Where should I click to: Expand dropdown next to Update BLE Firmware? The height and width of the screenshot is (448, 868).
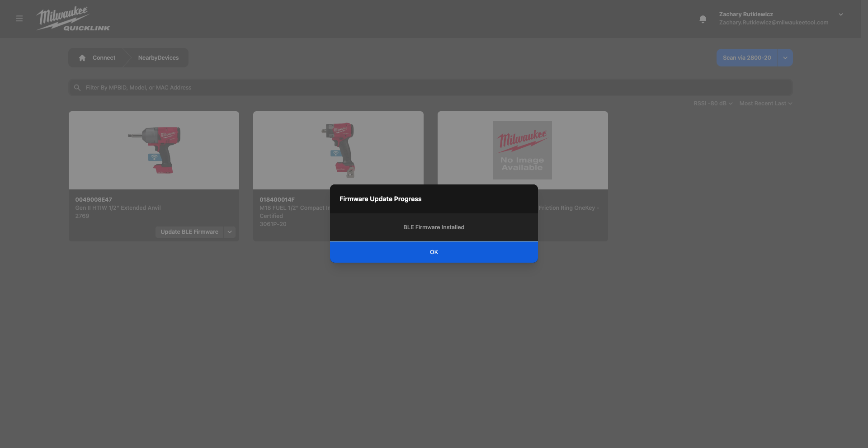[230, 232]
